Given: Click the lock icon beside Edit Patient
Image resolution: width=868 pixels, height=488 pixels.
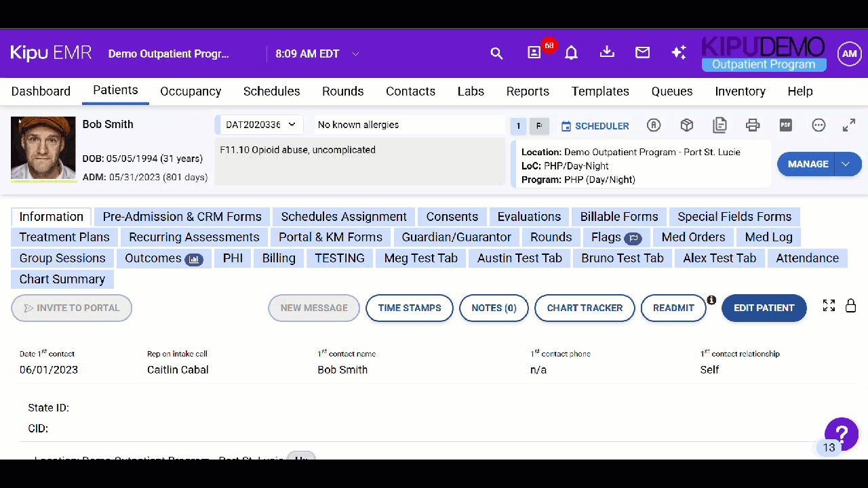Looking at the screenshot, I should (850, 306).
